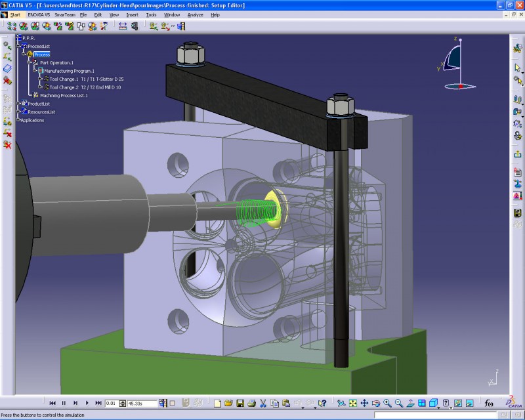Click the Pan view tool icon

click(364, 403)
